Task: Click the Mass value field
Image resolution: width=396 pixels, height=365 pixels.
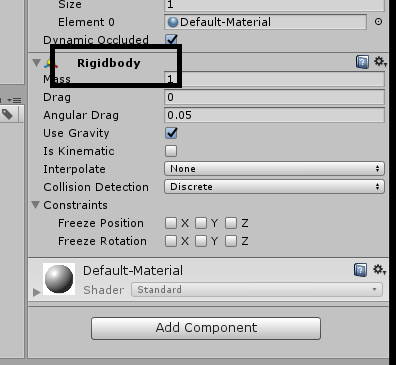Action: (x=274, y=79)
